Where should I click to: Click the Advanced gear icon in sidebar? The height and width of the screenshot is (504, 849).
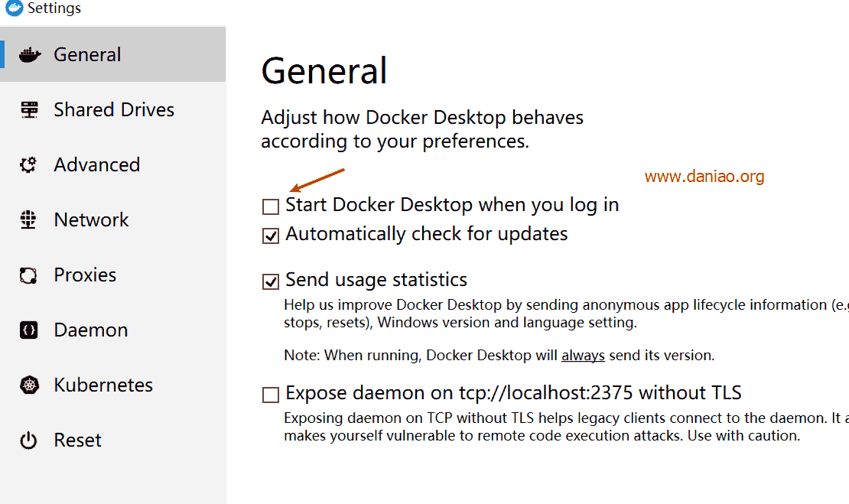click(x=28, y=164)
